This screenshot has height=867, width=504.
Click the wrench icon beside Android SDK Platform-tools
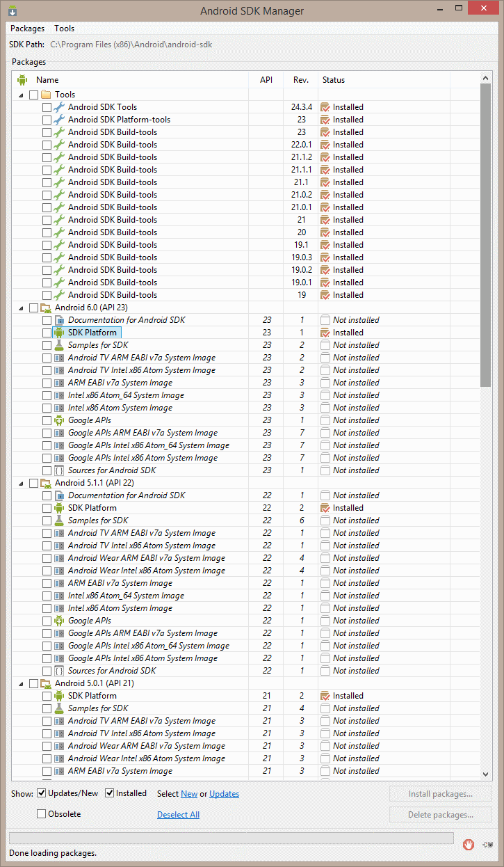(x=59, y=120)
